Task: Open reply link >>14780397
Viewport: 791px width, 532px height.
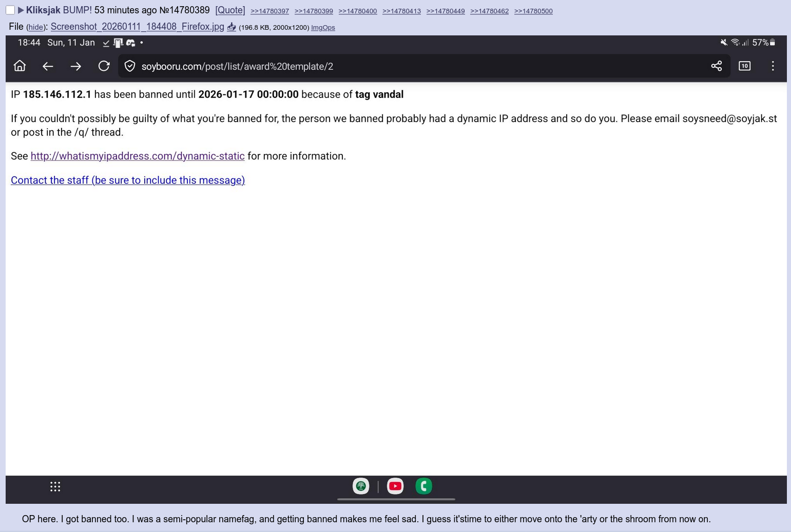Action: tap(269, 11)
